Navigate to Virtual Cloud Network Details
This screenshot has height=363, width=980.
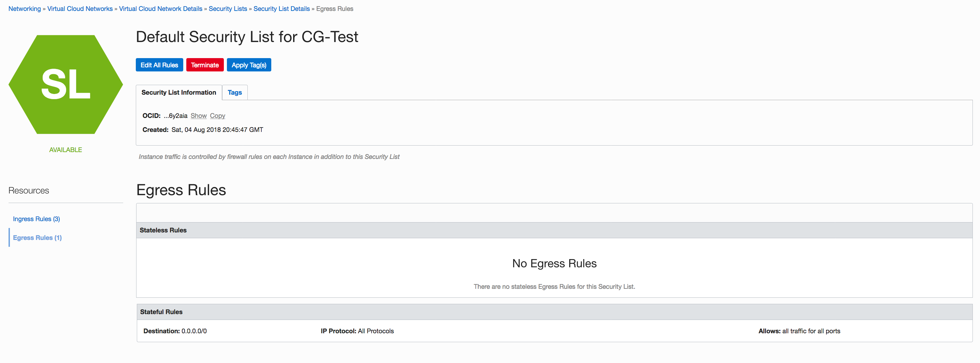(x=160, y=9)
